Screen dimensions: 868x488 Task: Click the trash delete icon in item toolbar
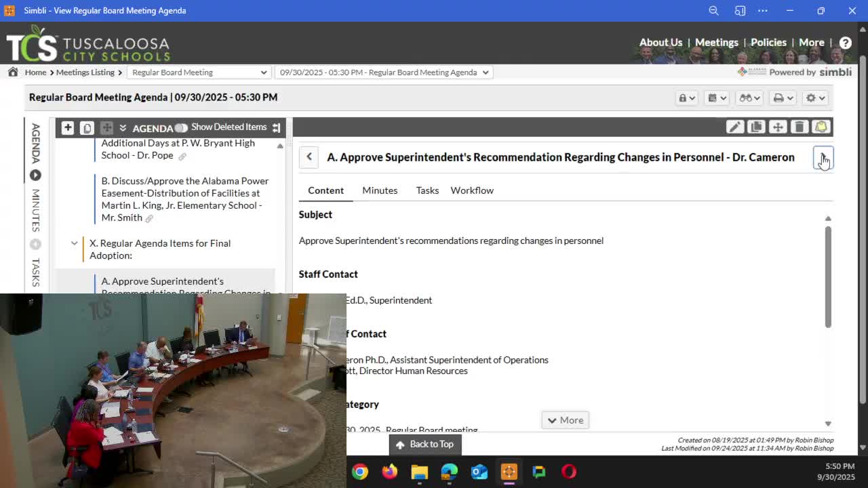click(800, 127)
